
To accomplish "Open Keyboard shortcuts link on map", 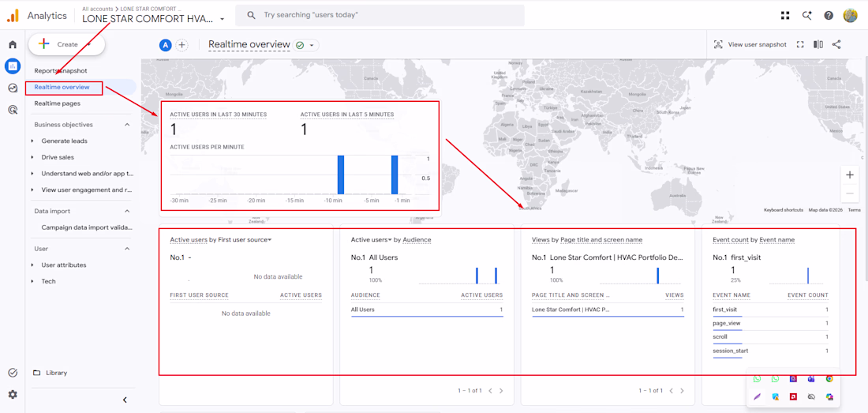I will [784, 210].
